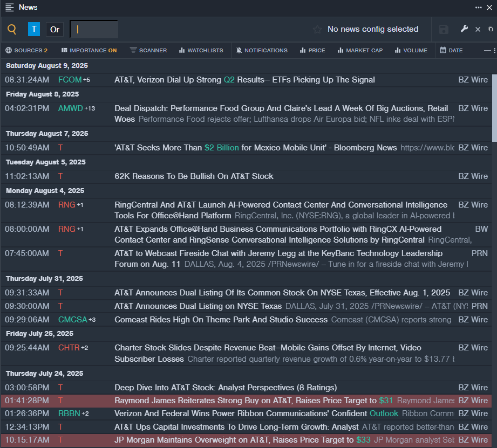This screenshot has width=497, height=448.
Task: Click the bar chart icon beside Watchlists
Action: tap(182, 50)
